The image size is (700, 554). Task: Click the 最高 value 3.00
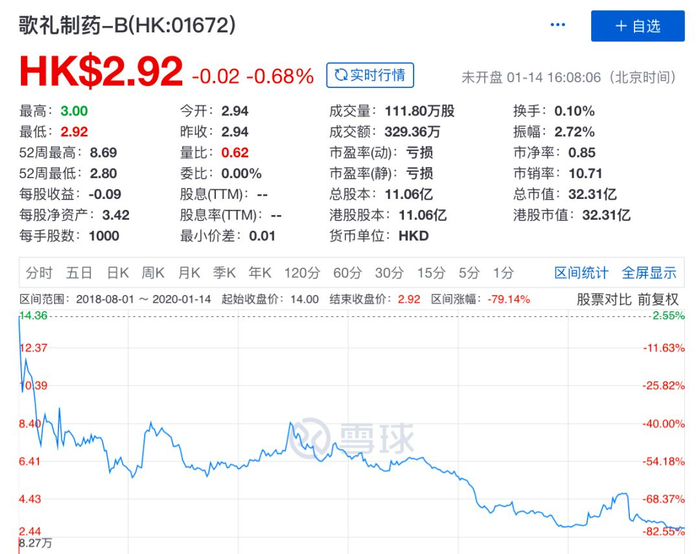74,111
